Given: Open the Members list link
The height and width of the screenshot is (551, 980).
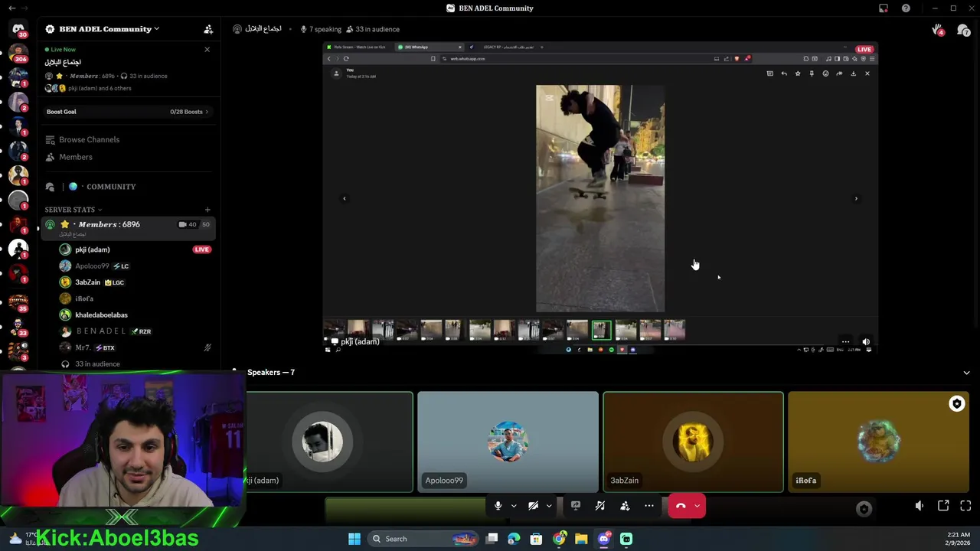Looking at the screenshot, I should point(68,157).
